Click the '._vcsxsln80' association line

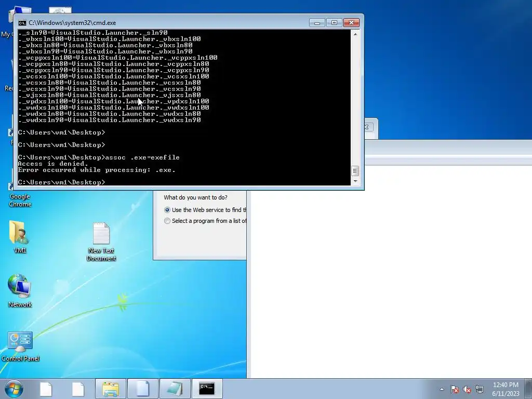[x=109, y=83]
